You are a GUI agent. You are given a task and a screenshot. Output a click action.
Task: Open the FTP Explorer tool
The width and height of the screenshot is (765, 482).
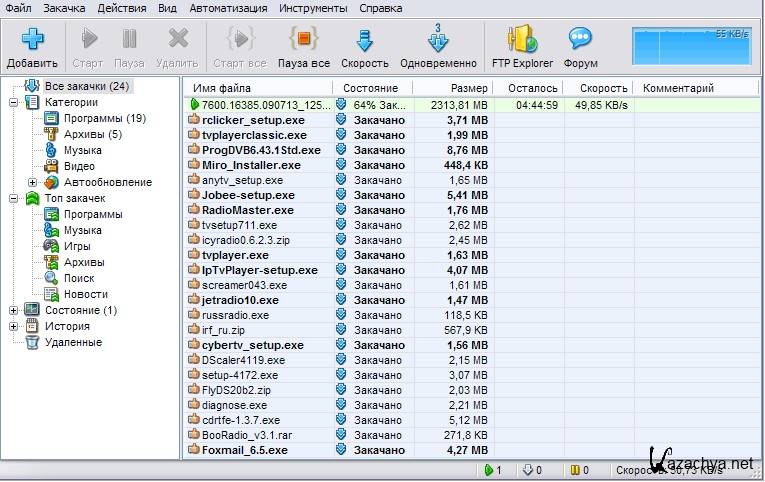(x=522, y=40)
